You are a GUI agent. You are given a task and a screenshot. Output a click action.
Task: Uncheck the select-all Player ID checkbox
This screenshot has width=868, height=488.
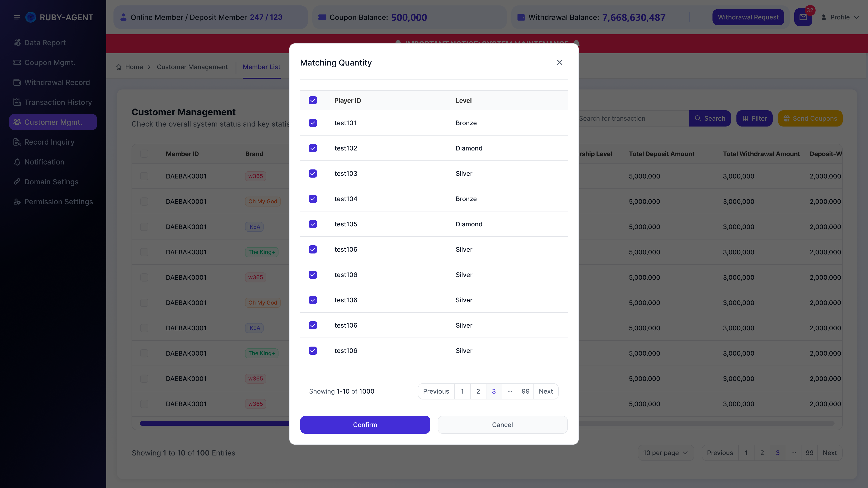(313, 100)
